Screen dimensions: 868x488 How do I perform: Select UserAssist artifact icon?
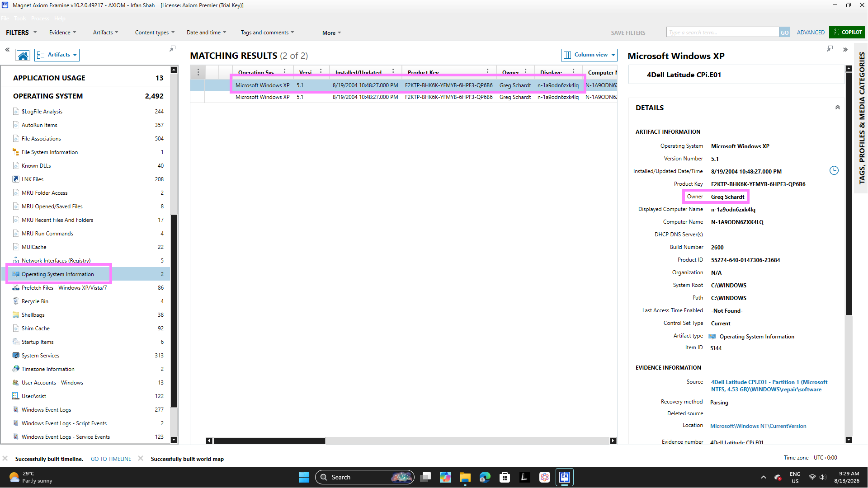[x=16, y=396]
